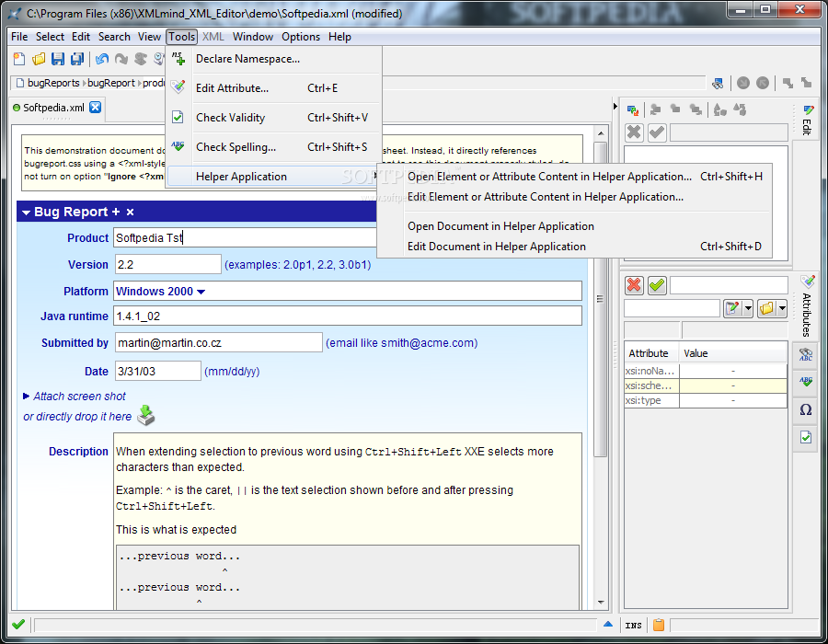Expand the Attach screen shot disclosure triangle
This screenshot has width=828, height=644.
pos(27,396)
